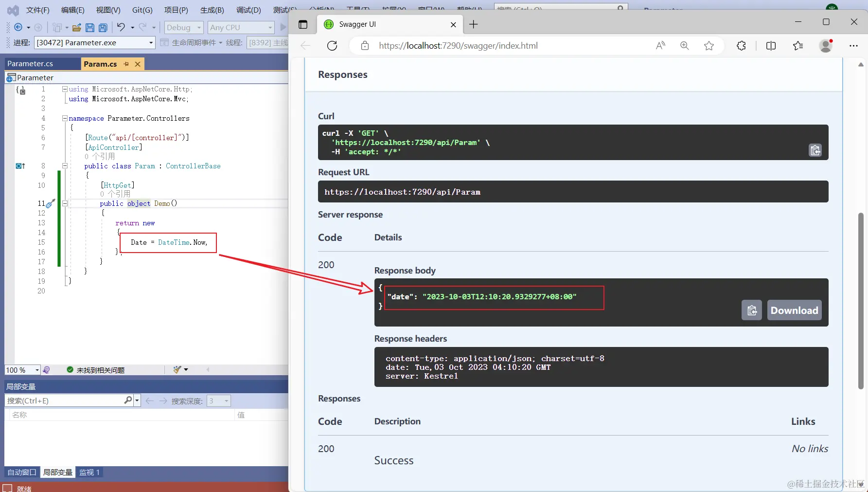Save the current file with the single floppy icon
The height and width of the screenshot is (492, 868).
[90, 28]
